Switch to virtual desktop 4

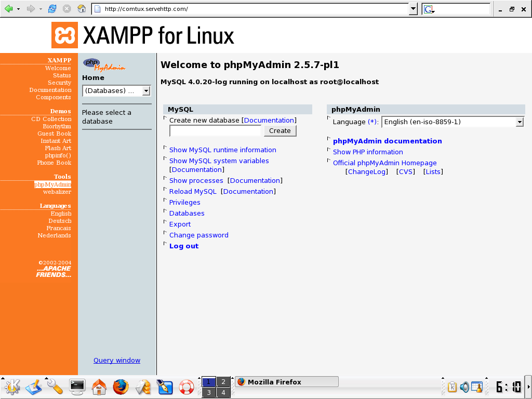click(x=223, y=393)
